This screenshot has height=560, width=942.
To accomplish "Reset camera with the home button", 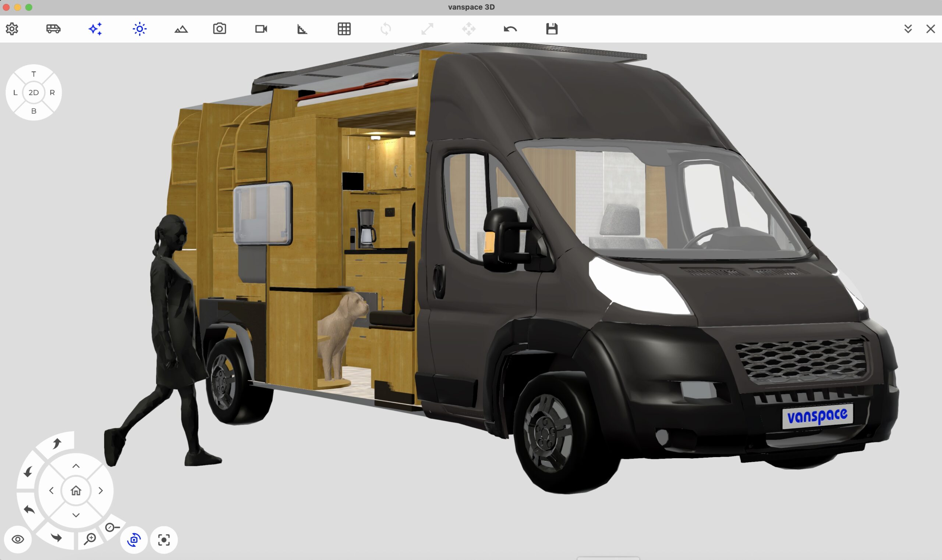I will pyautogui.click(x=76, y=490).
